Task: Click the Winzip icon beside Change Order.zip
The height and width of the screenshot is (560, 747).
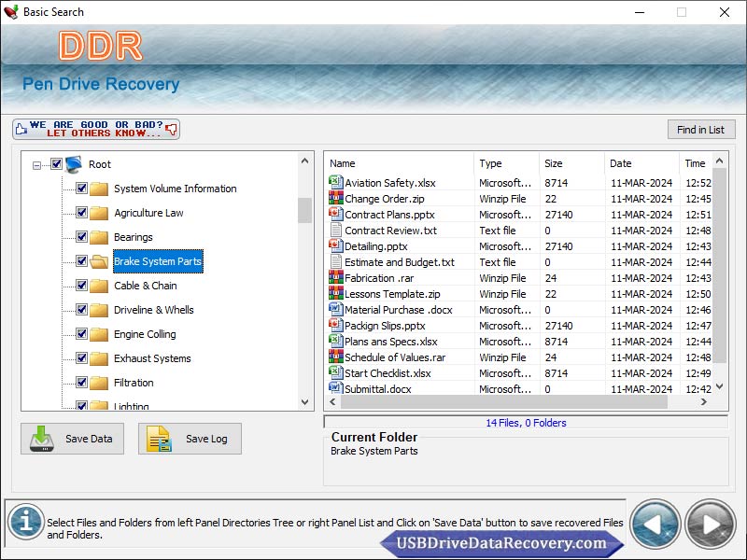Action: pyautogui.click(x=336, y=198)
